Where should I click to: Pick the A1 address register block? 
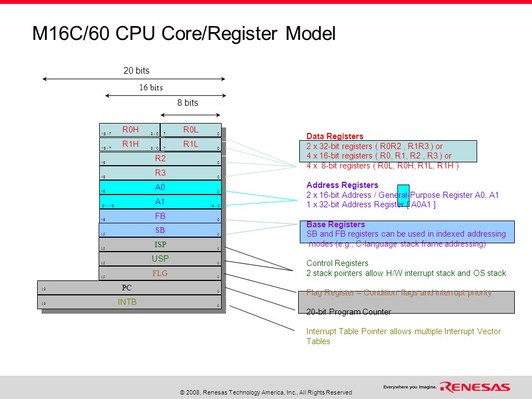[161, 202]
